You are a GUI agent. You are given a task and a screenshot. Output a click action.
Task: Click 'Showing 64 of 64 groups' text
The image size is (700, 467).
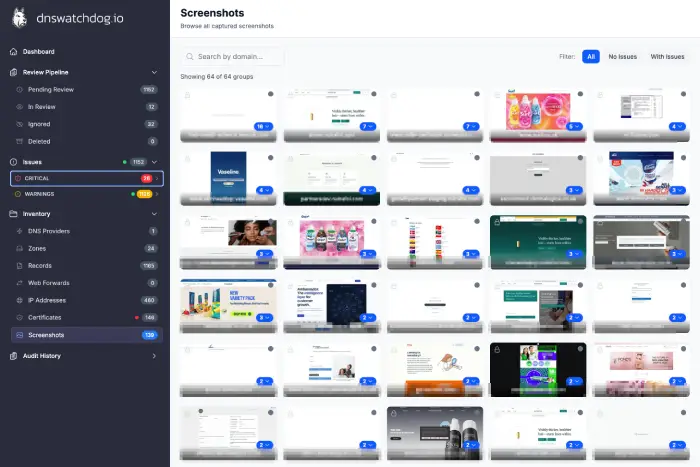217,77
